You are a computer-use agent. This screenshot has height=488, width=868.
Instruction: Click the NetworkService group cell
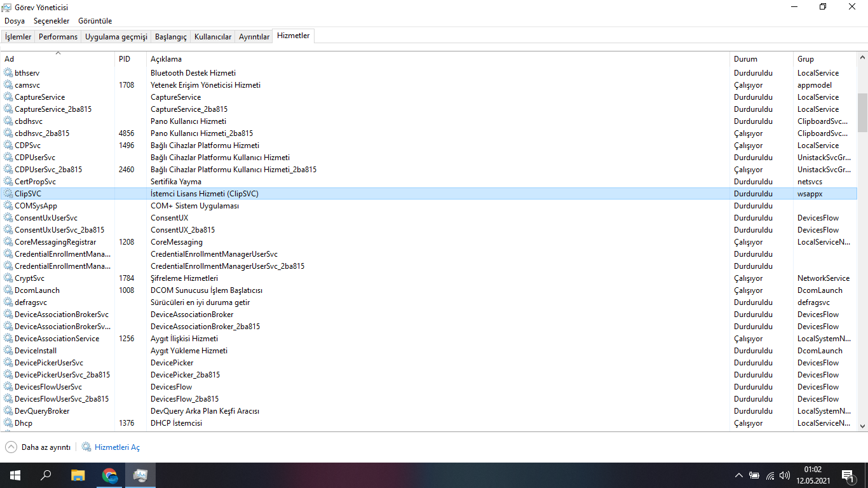tap(824, 278)
